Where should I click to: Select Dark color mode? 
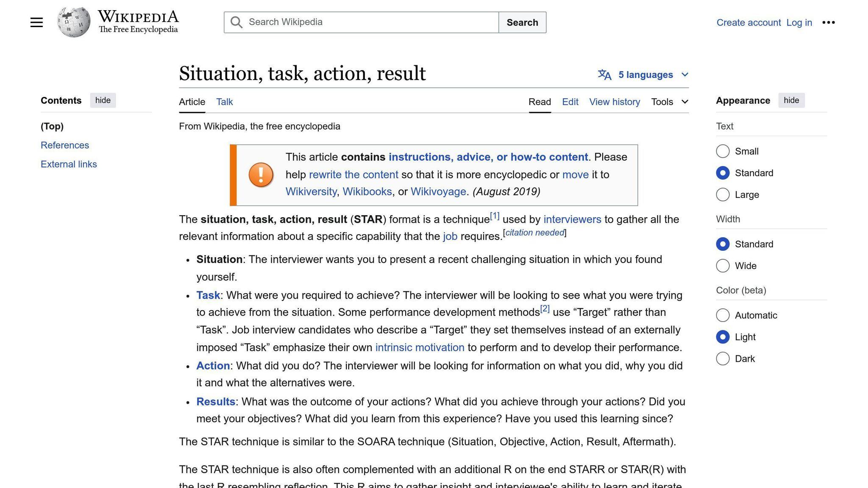[x=723, y=359]
